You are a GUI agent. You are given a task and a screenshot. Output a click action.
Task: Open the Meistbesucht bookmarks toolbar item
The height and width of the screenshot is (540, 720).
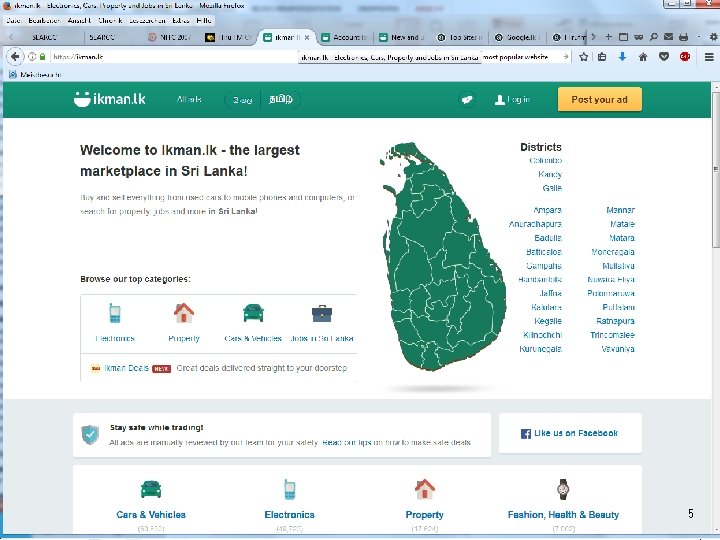coord(35,74)
